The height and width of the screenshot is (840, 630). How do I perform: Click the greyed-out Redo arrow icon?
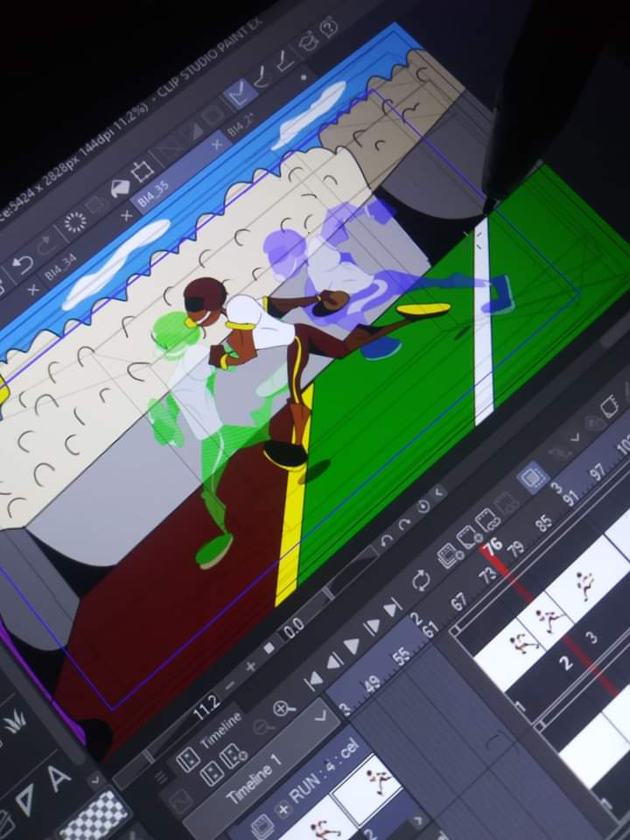47,244
